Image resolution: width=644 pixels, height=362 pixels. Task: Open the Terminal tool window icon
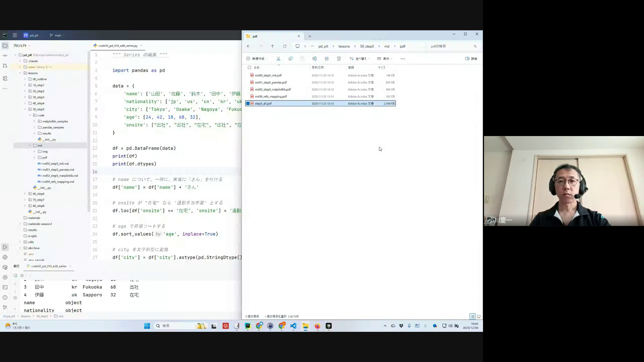(5, 287)
